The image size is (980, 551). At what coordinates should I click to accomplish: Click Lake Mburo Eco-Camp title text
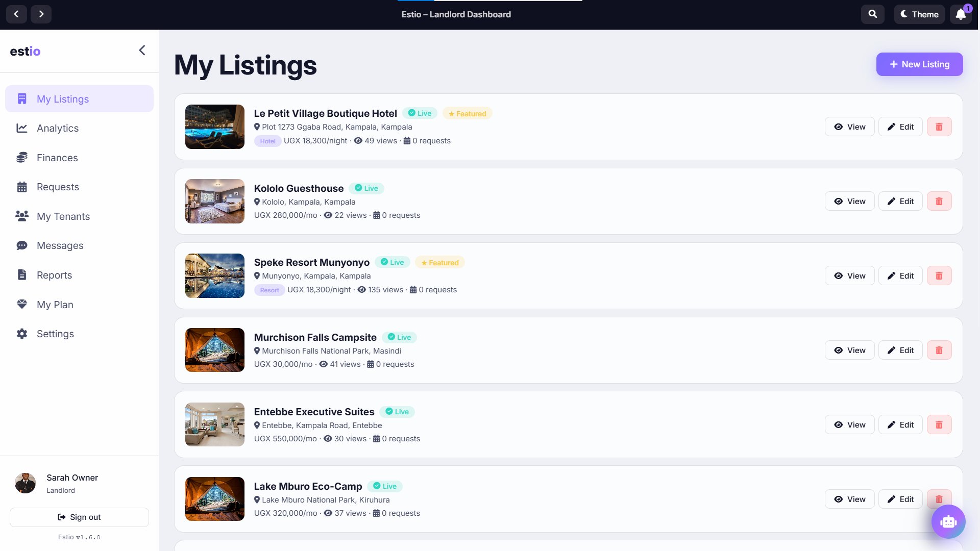point(308,486)
